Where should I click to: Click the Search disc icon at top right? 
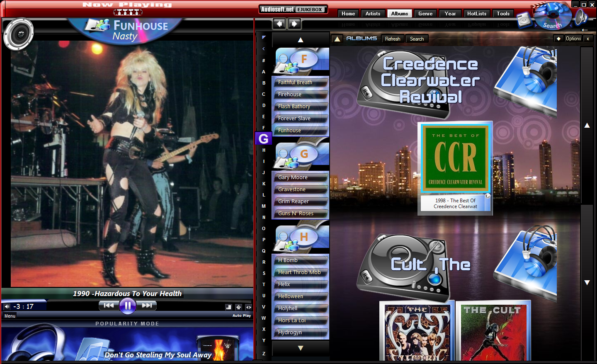click(x=552, y=16)
